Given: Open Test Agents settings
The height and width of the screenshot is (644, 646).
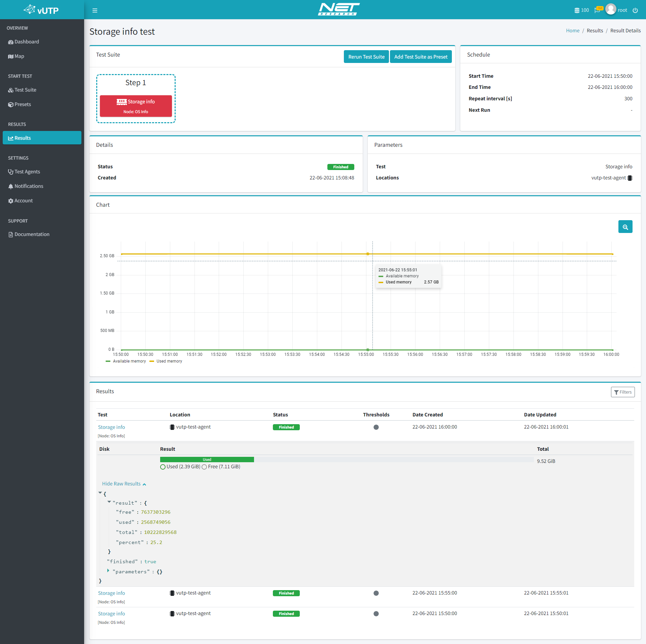Looking at the screenshot, I should coord(42,172).
